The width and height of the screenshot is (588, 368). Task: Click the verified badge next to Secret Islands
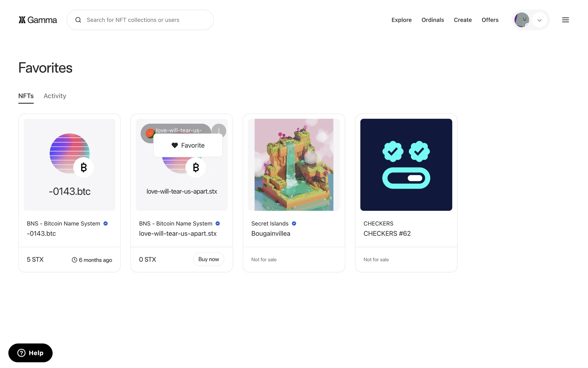294,224
